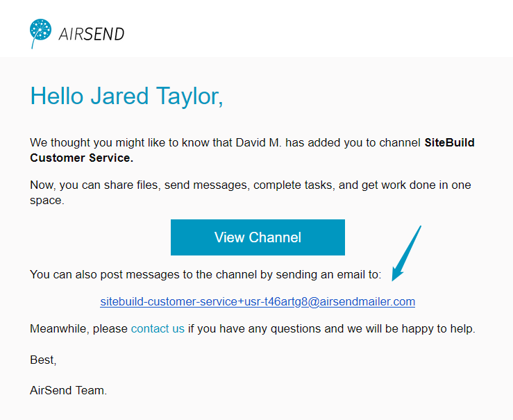Click the AirSend dandelion logo icon
The height and width of the screenshot is (420, 513).
[40, 33]
